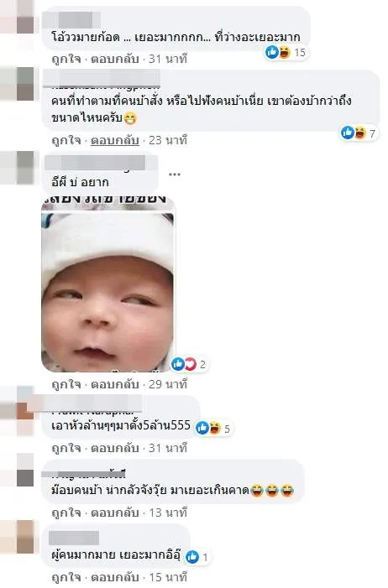Reply to the baby photo comment
Screen dimensions: 388x588
point(115,384)
